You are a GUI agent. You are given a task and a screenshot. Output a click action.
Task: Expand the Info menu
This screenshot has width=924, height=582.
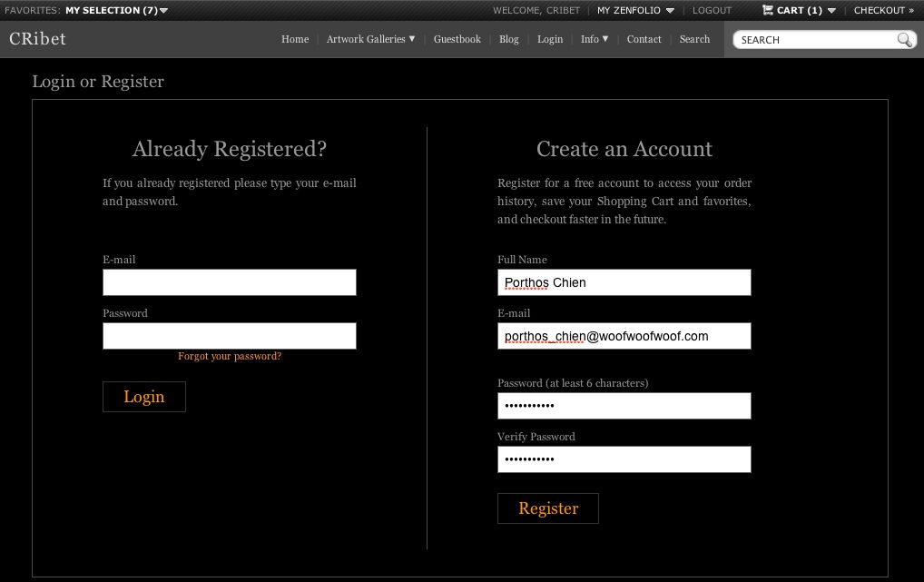pyautogui.click(x=593, y=39)
